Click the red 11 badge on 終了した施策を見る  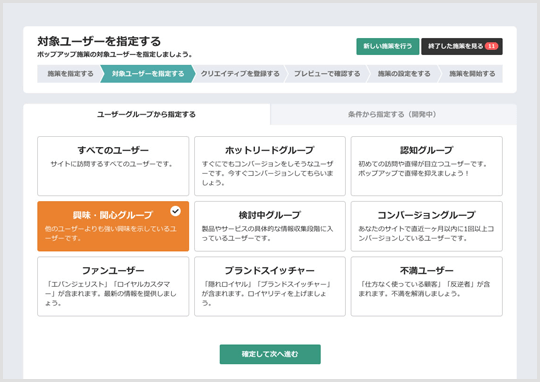coord(491,46)
